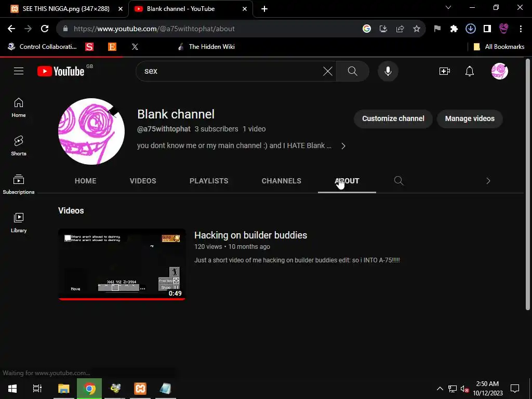Open the notifications bell
532x399 pixels.
[470, 71]
